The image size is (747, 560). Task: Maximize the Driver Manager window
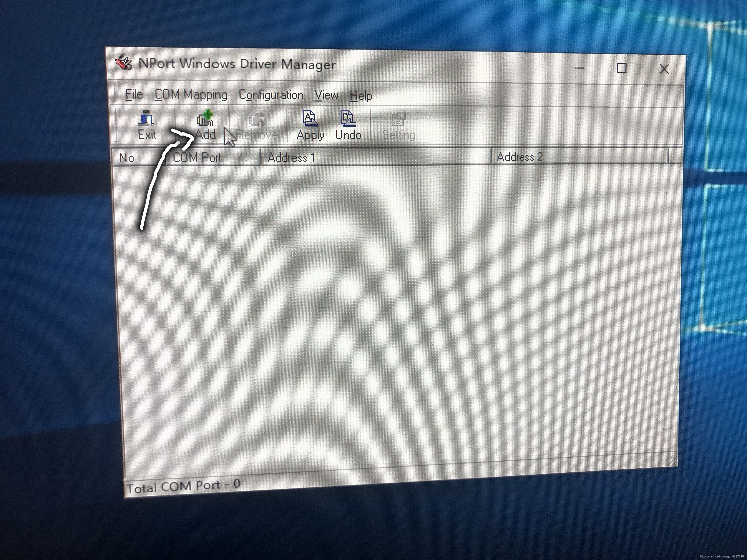coord(622,69)
